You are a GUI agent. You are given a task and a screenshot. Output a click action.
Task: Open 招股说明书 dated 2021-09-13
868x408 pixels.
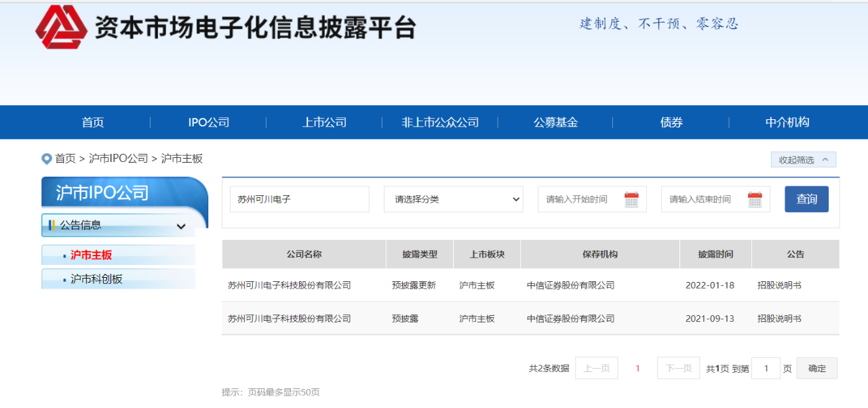779,319
